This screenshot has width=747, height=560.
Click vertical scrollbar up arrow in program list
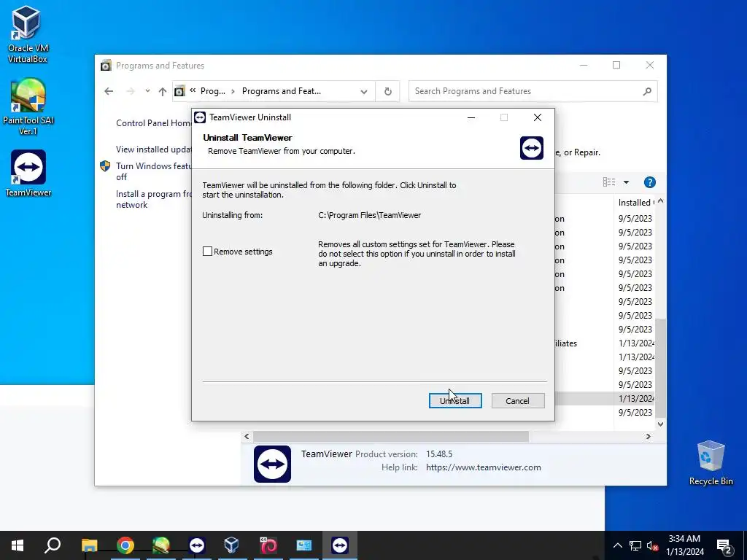tap(660, 201)
